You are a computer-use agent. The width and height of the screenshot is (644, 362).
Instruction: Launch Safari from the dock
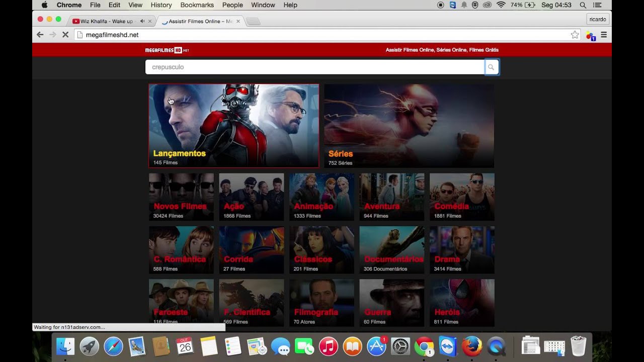coord(113,346)
